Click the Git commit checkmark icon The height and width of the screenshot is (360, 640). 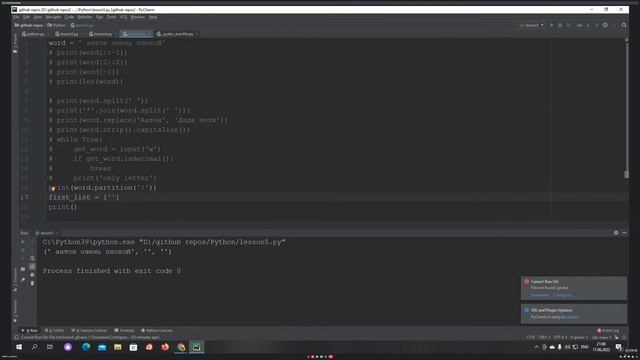597,25
